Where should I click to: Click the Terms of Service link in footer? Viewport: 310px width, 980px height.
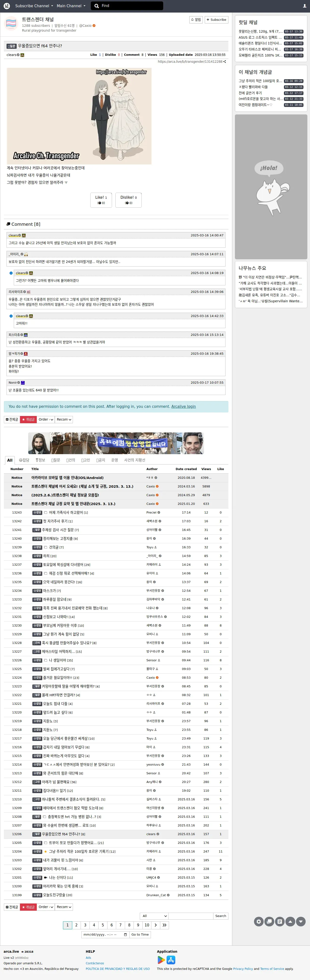(272, 969)
